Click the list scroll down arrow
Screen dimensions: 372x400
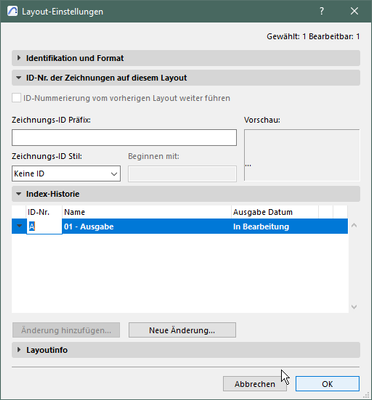point(354,307)
